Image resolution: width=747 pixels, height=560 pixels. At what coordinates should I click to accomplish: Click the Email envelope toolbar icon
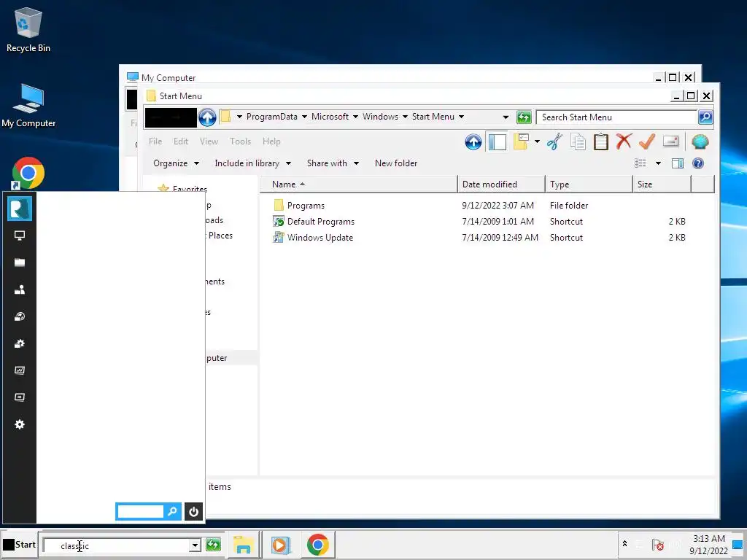(670, 141)
